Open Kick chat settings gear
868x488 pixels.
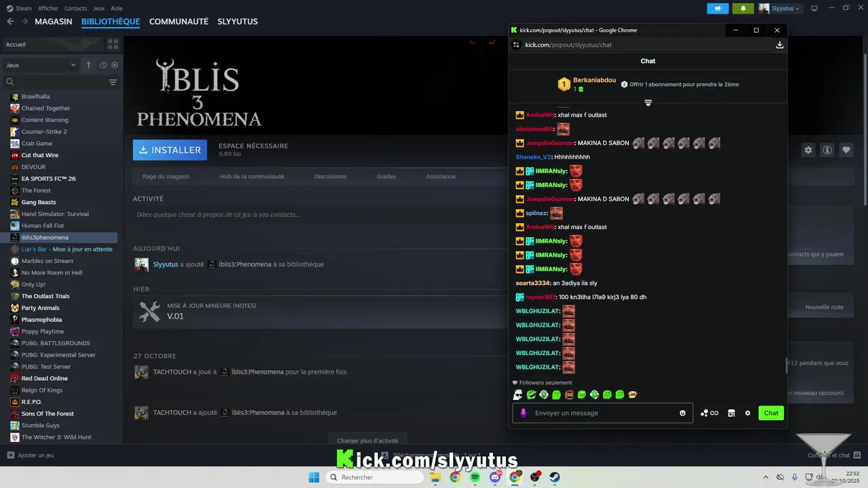coord(747,413)
